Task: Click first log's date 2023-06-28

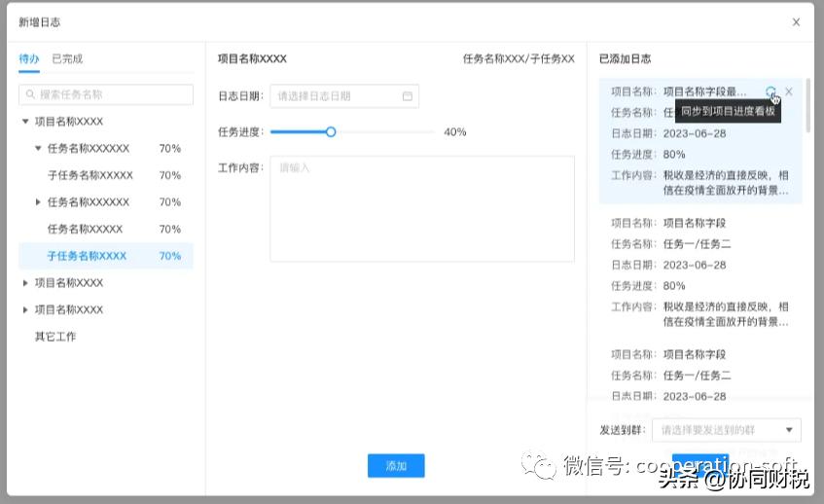Action: (695, 133)
